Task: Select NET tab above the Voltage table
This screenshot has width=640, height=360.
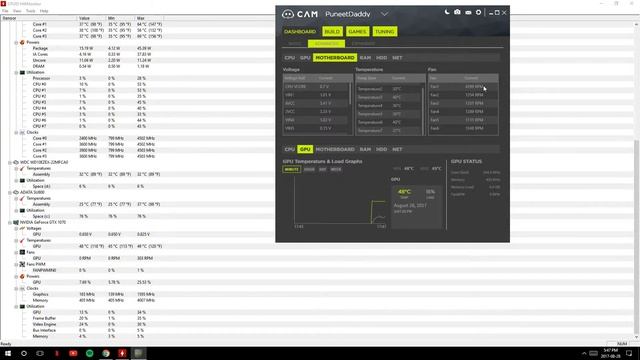Action: 397,58
